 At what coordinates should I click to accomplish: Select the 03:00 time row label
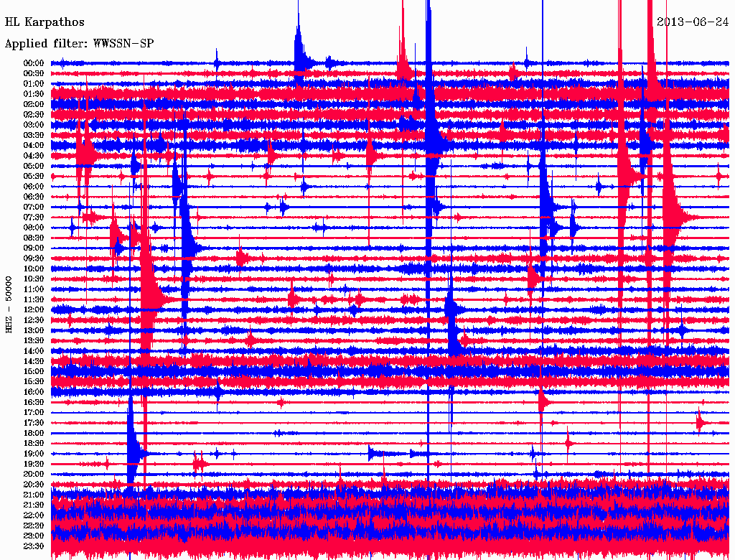click(x=34, y=125)
